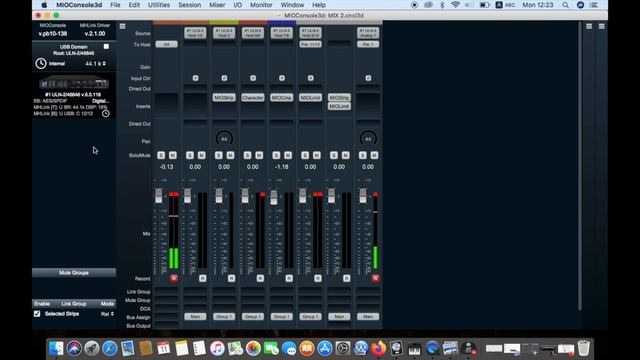
Task: Open the File menu
Action: pos(115,5)
